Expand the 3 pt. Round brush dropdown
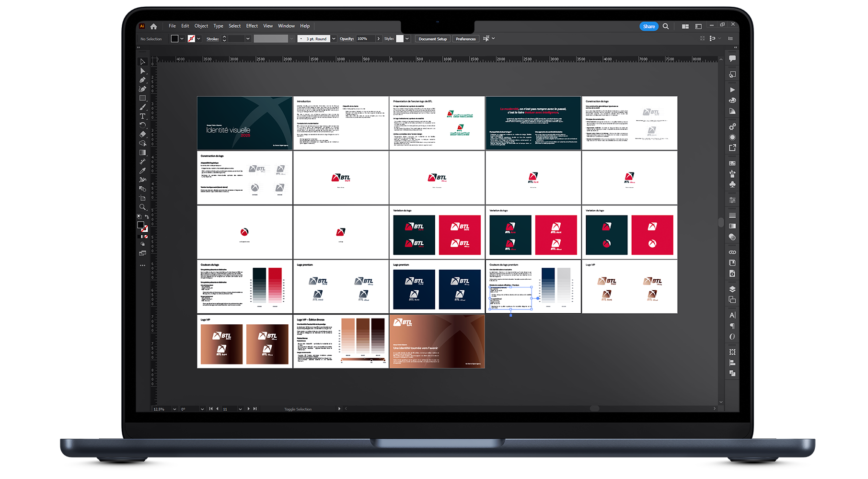 [x=334, y=39]
